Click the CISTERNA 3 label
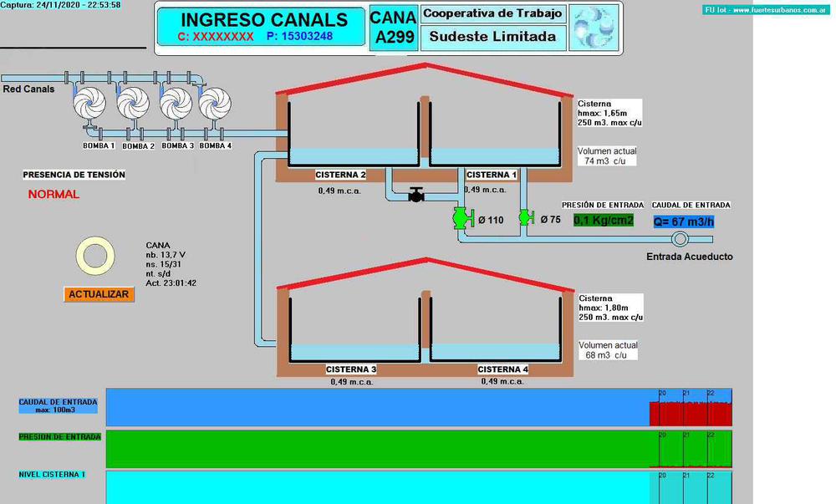 (351, 369)
